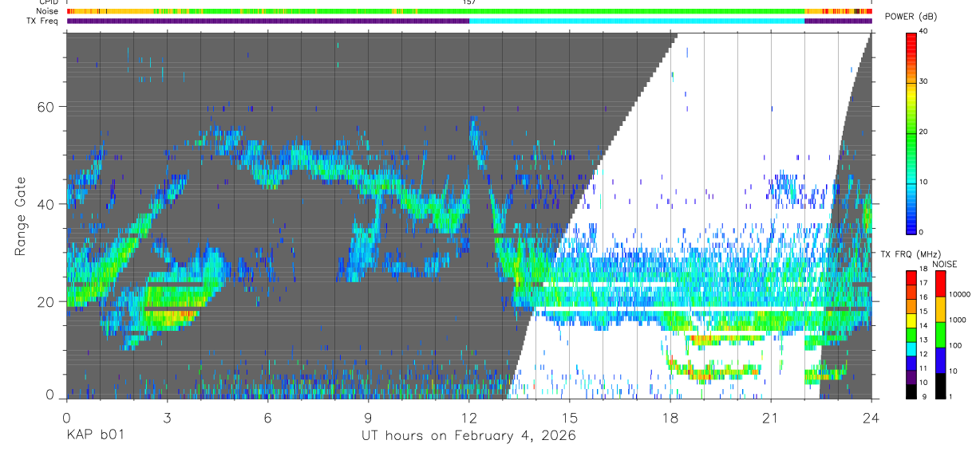Click the "15" UT hour tick label
The image size is (980, 452).
[x=570, y=417]
